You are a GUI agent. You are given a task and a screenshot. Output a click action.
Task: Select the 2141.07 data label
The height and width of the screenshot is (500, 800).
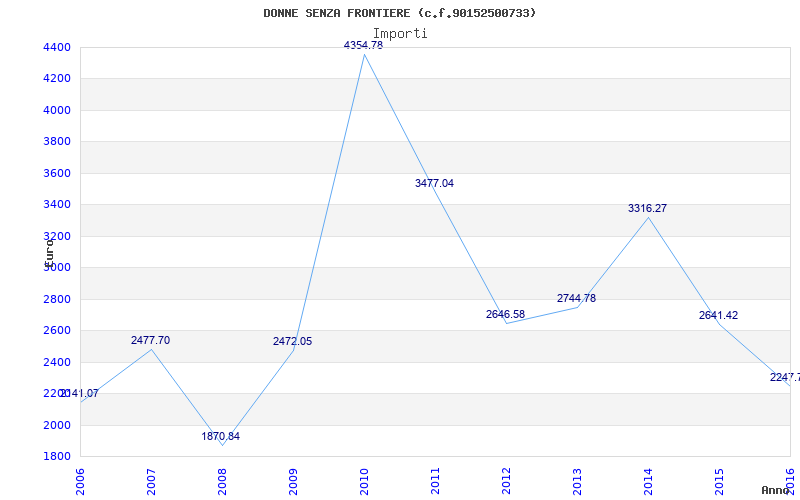tap(80, 393)
